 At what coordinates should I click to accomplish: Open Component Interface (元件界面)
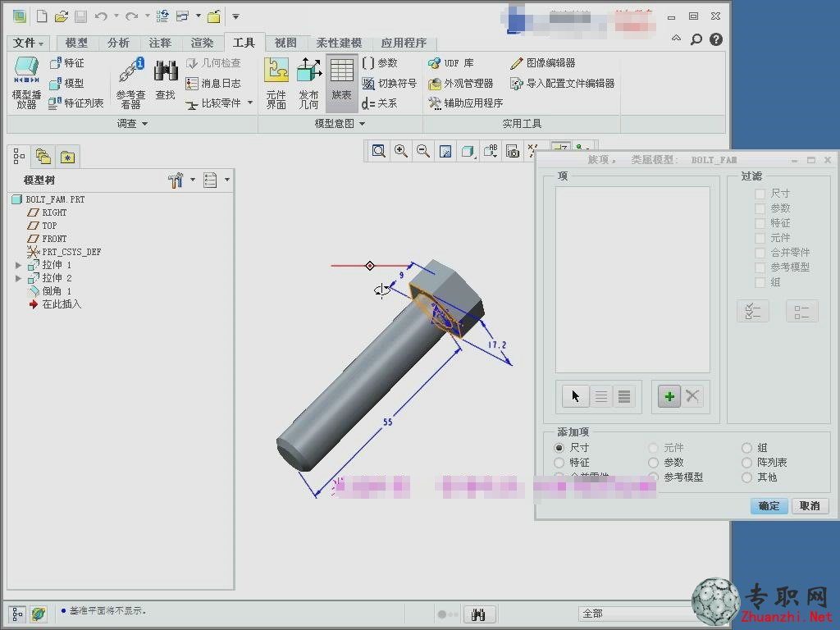[x=276, y=83]
